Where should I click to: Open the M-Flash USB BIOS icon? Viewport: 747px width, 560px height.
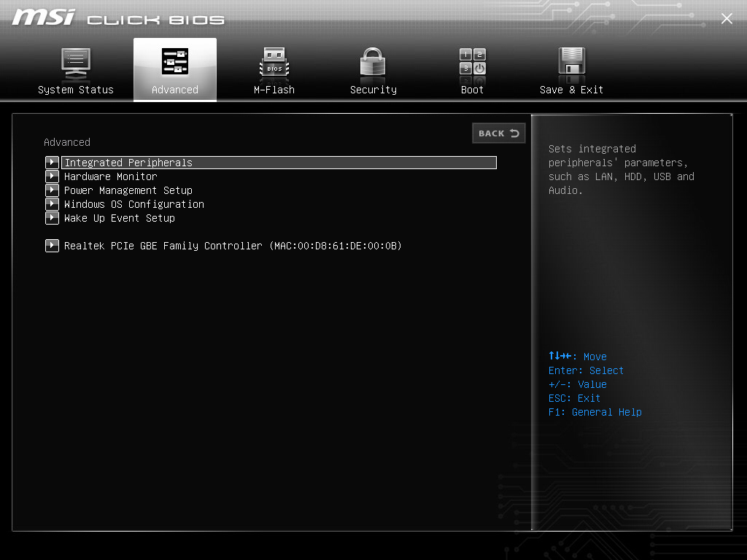(x=274, y=63)
